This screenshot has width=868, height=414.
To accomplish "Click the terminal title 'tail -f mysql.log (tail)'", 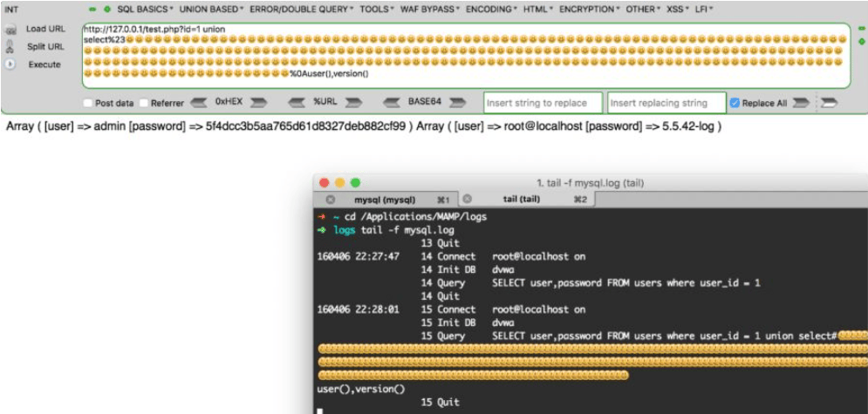I will coord(589,183).
